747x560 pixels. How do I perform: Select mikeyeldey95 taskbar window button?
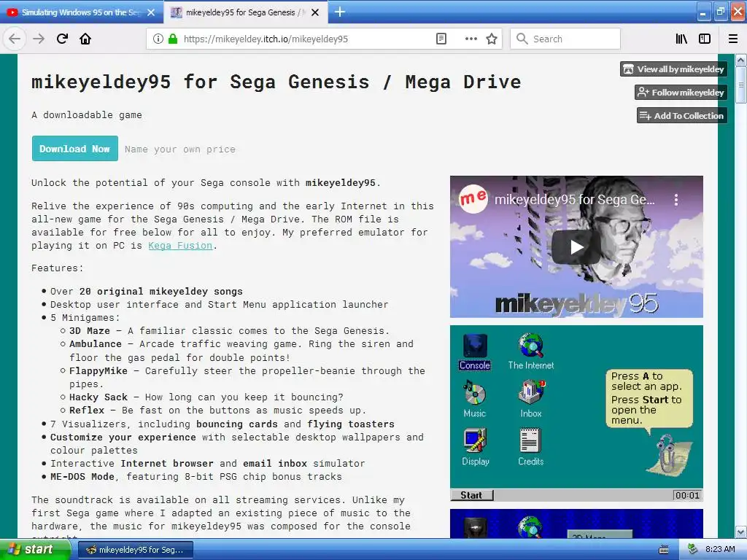pos(135,550)
